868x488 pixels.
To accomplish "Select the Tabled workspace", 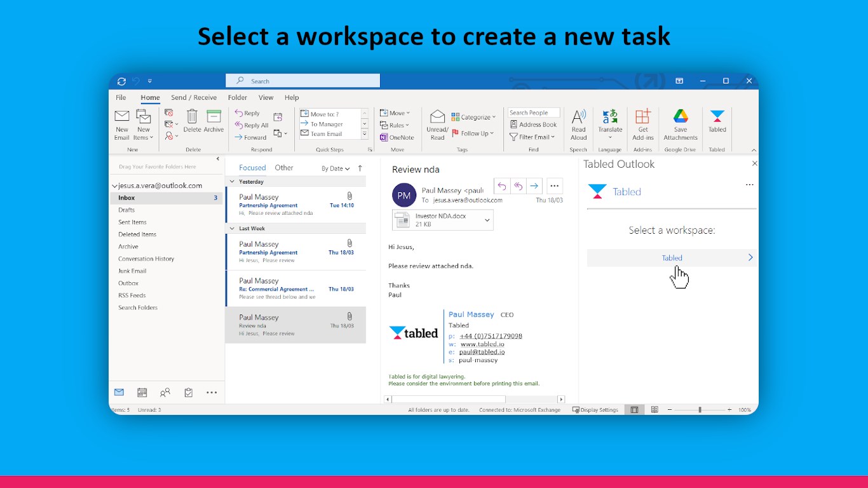I will coord(672,257).
